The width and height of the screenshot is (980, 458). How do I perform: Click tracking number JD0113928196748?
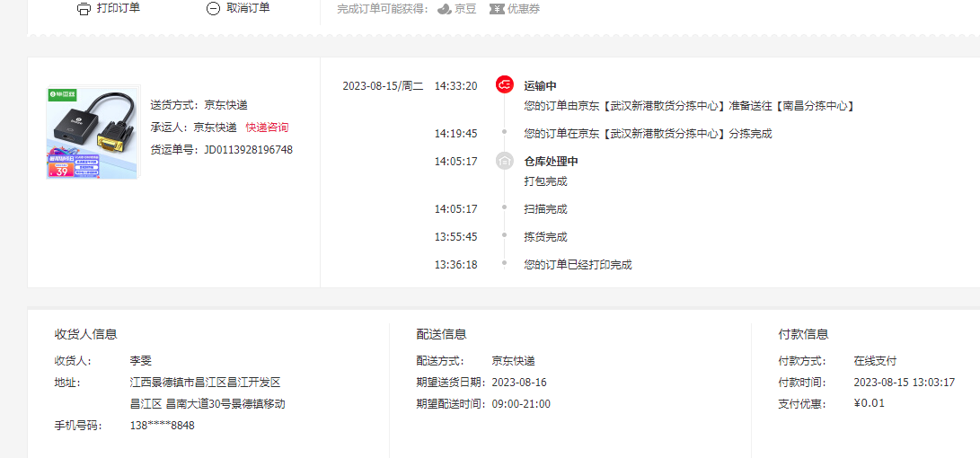[248, 150]
